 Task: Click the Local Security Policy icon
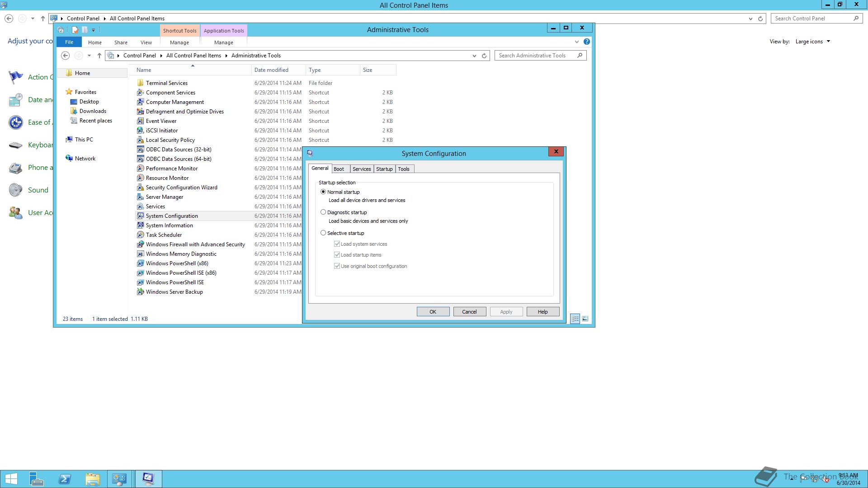pos(140,140)
